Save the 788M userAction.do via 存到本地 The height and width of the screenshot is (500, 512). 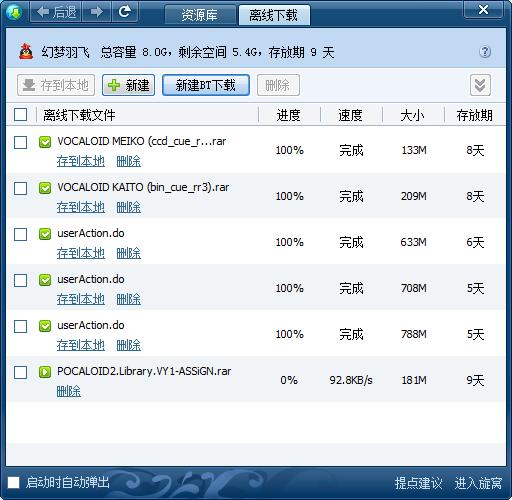click(81, 345)
